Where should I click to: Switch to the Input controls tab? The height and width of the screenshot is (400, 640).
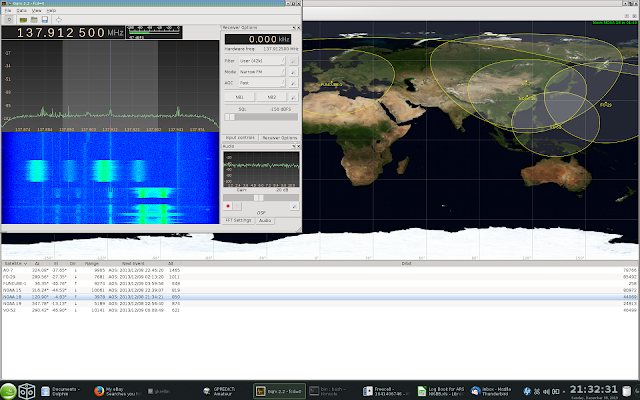(x=240, y=136)
